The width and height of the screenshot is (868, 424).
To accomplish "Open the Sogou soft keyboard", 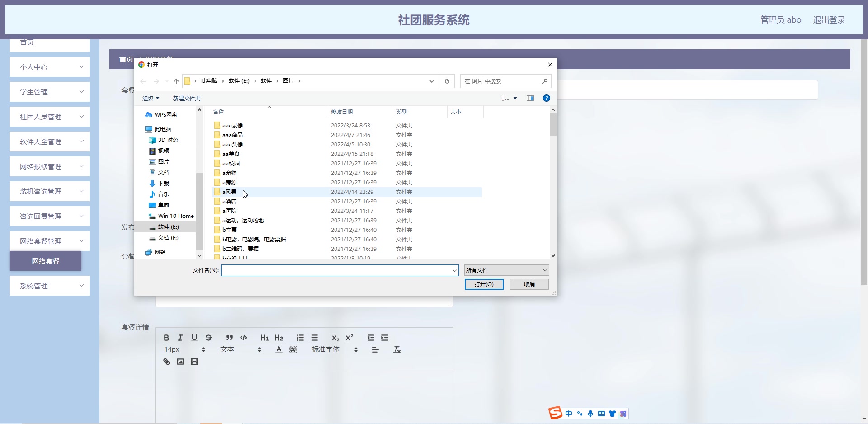I will point(601,414).
